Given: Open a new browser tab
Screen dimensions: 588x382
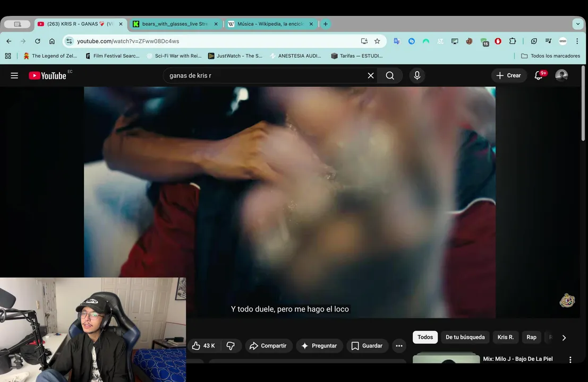Looking at the screenshot, I should click(x=326, y=24).
